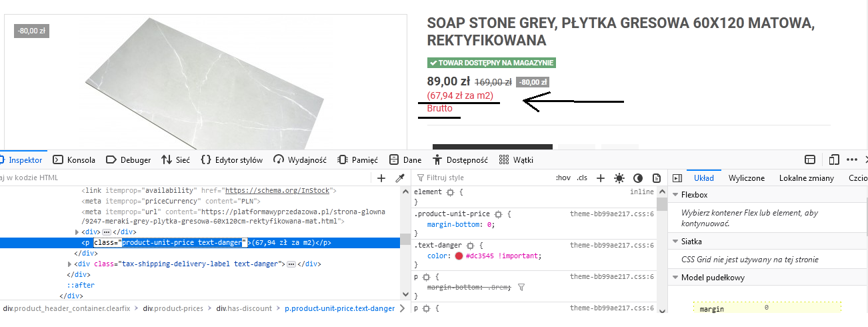Switch to the Konsola tab
This screenshot has height=327, width=868.
[x=74, y=160]
